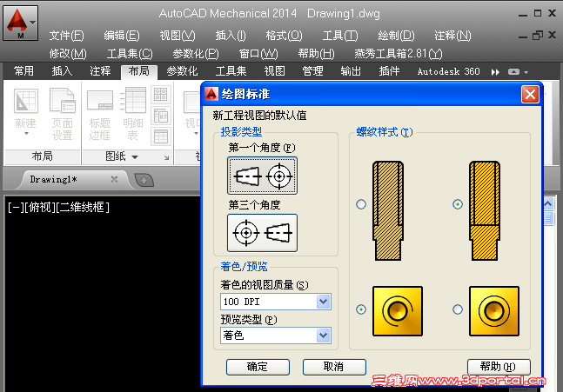This screenshot has height=392, width=563.
Task: Open the 工具集(C) menu
Action: click(x=130, y=54)
